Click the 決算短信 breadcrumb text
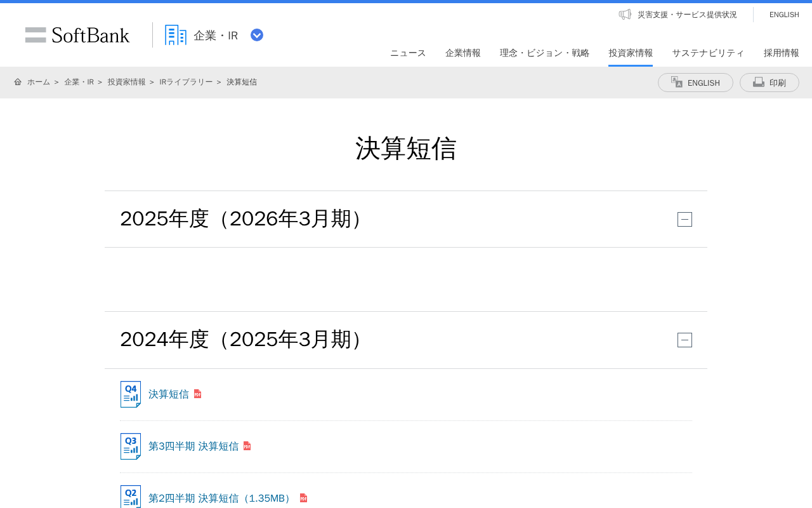 pyautogui.click(x=242, y=82)
